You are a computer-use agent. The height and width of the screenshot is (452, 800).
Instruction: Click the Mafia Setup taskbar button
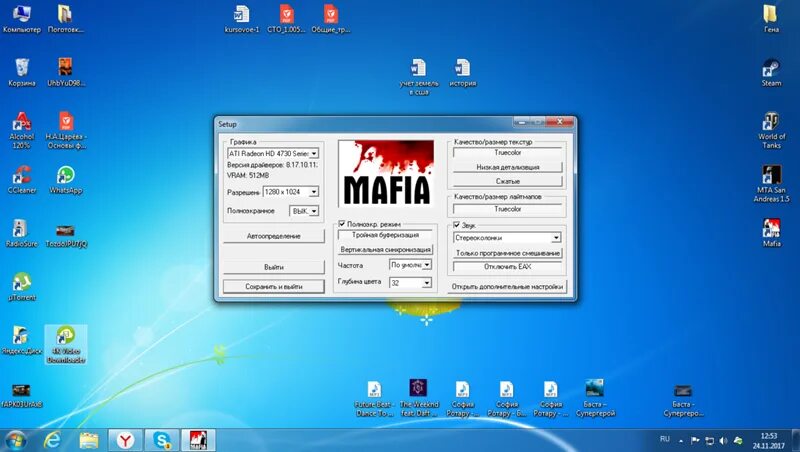tap(198, 440)
